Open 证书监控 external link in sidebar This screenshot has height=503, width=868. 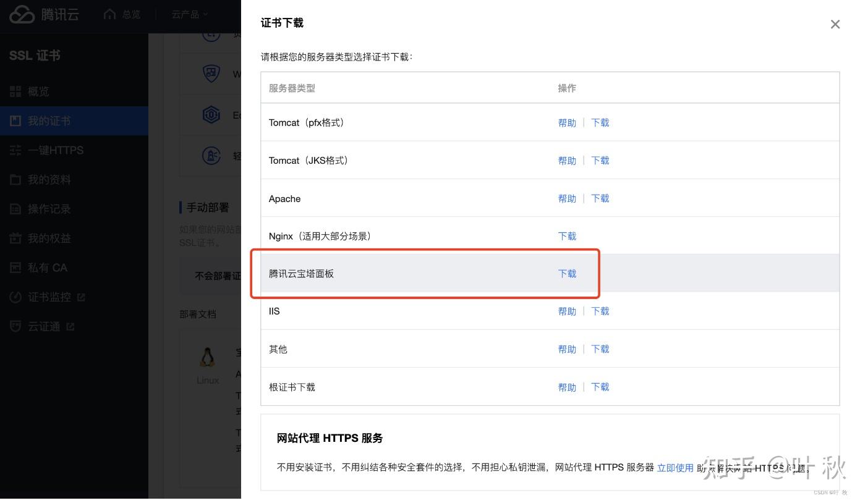coord(49,297)
